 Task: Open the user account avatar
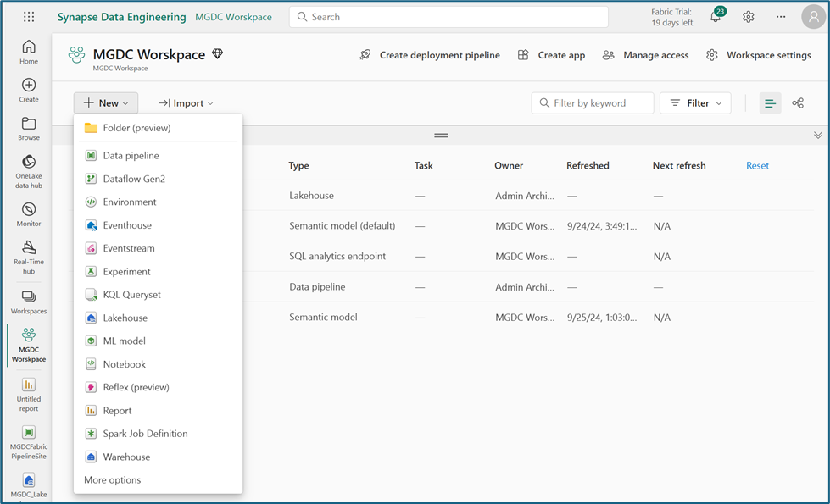click(x=813, y=17)
